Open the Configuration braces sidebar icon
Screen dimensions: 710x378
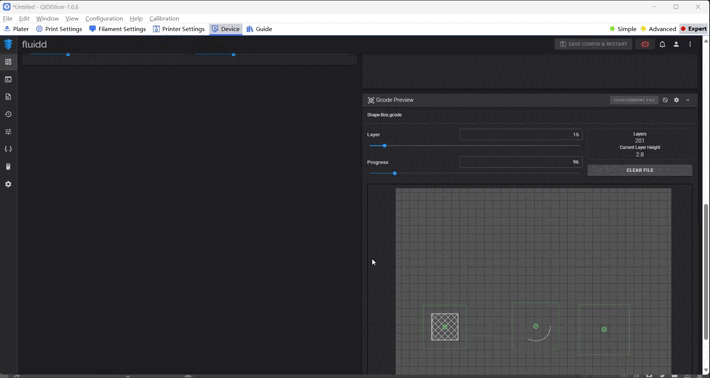click(x=8, y=149)
